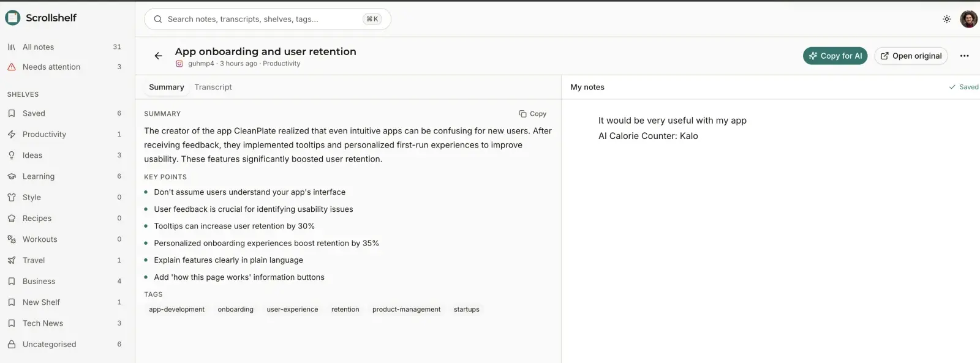Click the Instagram source icon
The height and width of the screenshot is (363, 980).
coord(179,64)
